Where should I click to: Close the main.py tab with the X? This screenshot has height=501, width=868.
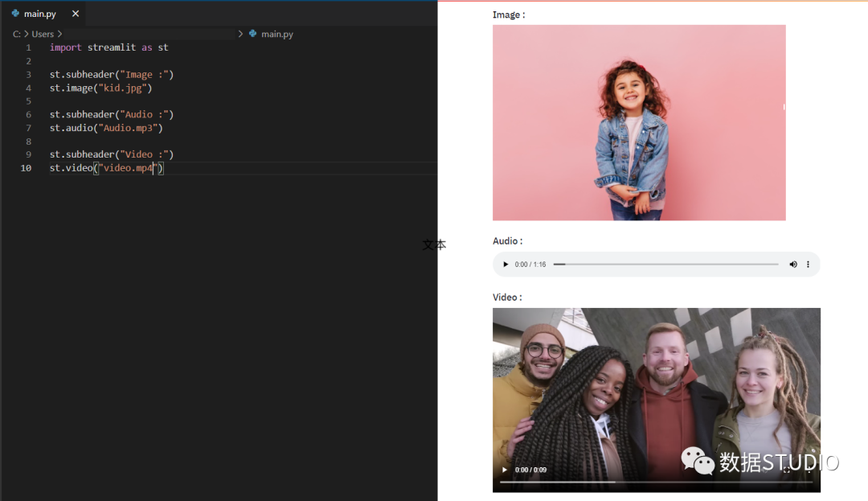click(75, 13)
